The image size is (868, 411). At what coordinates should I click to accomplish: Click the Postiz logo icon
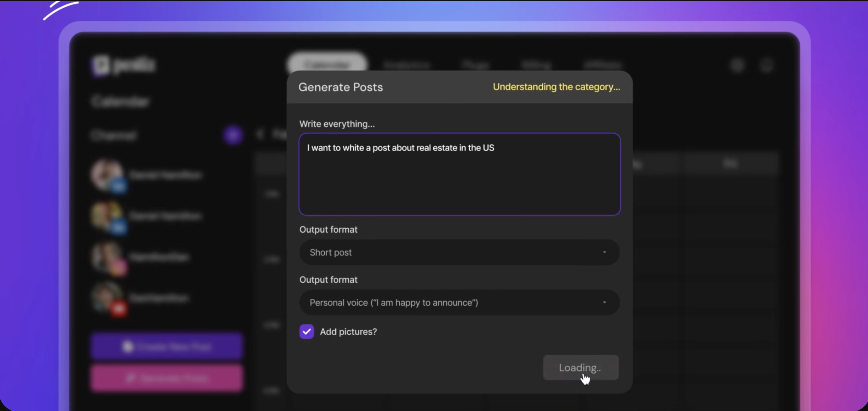coord(101,65)
